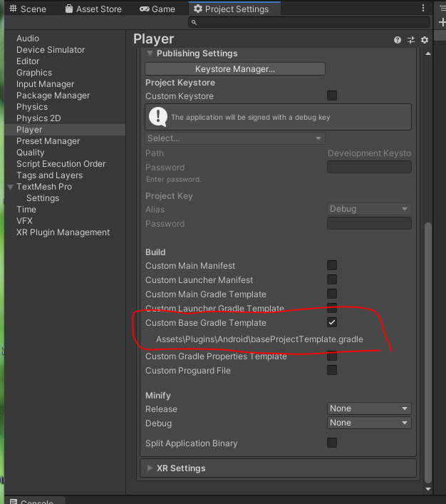Viewport: 446px width, 504px height.
Task: Uncheck Custom Base Gradle Template
Action: click(x=332, y=322)
